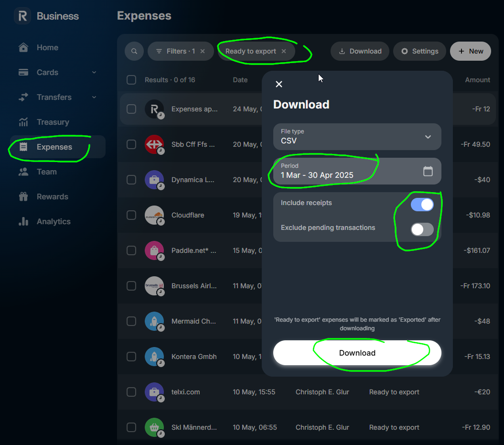Check the Skl Männerd... row checkbox

[x=131, y=427]
